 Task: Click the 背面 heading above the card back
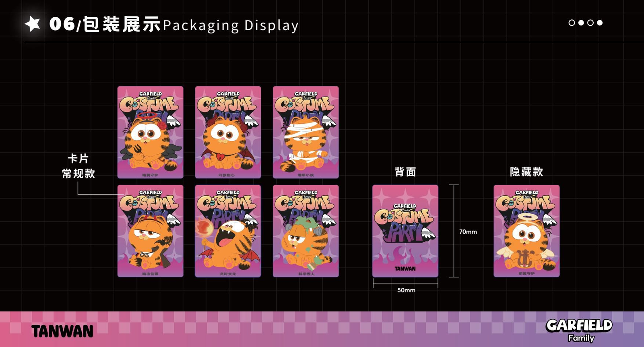405,172
